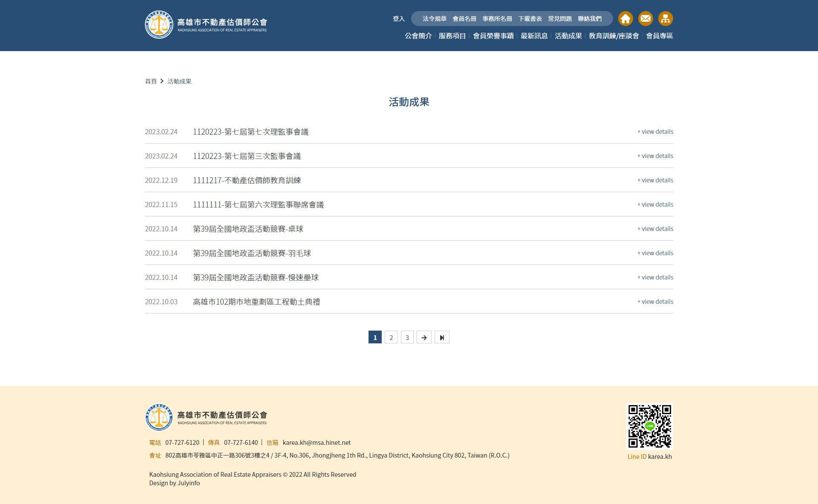Select 法令規章 in the secondary menu
The width and height of the screenshot is (818, 504).
pos(433,19)
